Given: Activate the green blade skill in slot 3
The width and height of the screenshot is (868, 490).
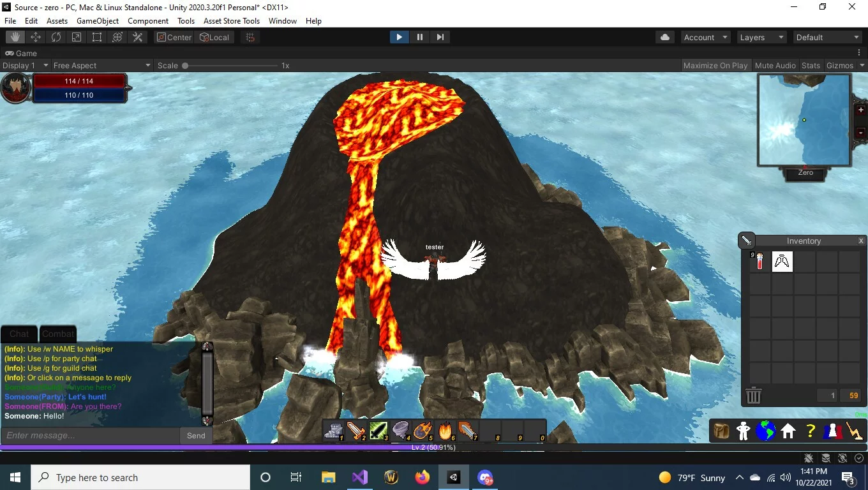Looking at the screenshot, I should click(378, 431).
